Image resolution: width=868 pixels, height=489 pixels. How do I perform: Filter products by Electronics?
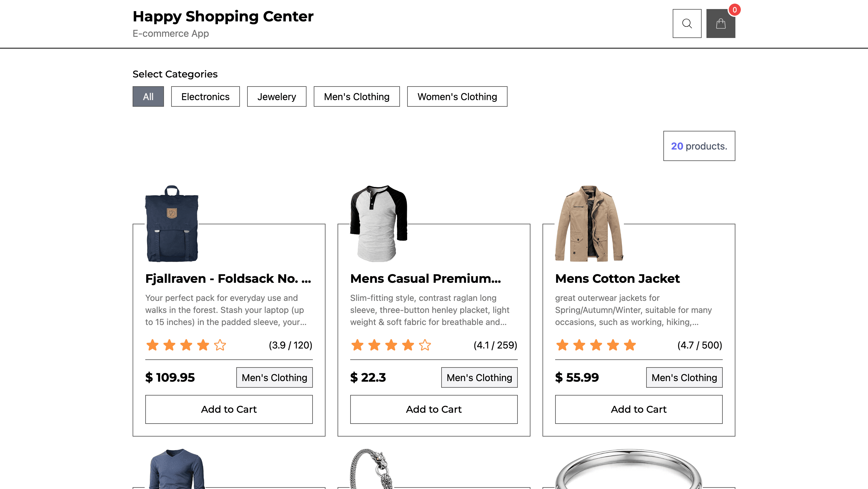[x=205, y=97]
